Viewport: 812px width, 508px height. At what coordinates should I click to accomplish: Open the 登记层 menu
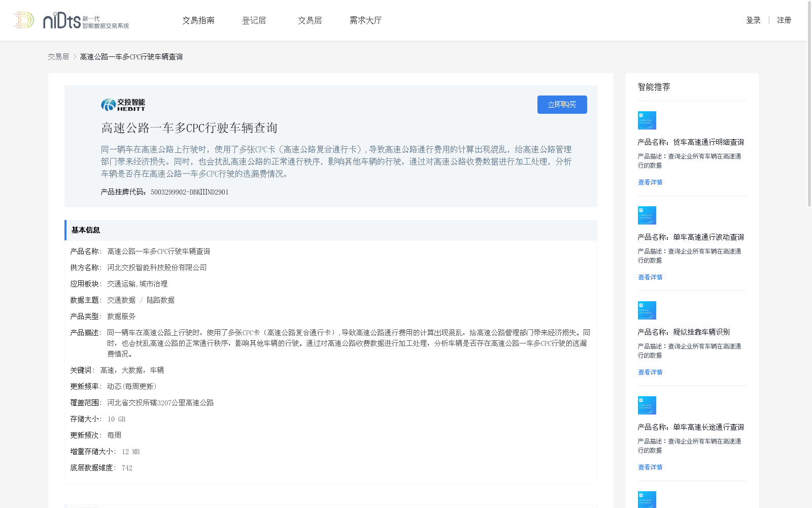tap(254, 20)
